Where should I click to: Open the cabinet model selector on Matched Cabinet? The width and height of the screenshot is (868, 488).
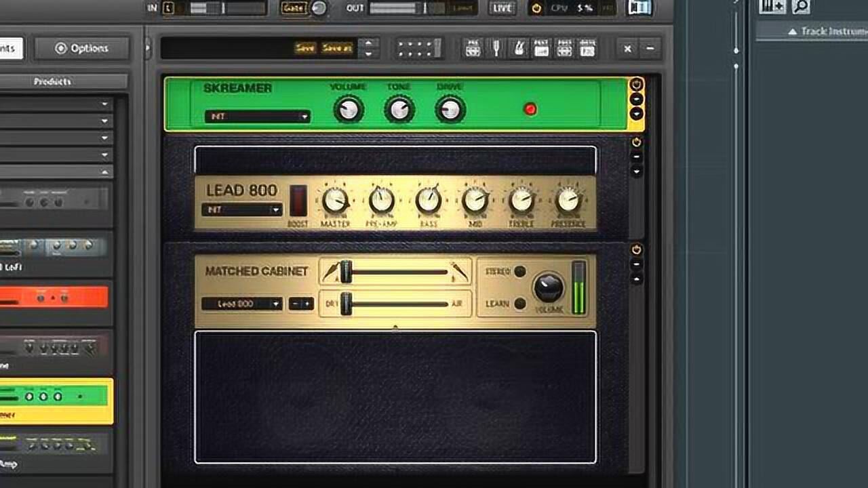point(242,304)
